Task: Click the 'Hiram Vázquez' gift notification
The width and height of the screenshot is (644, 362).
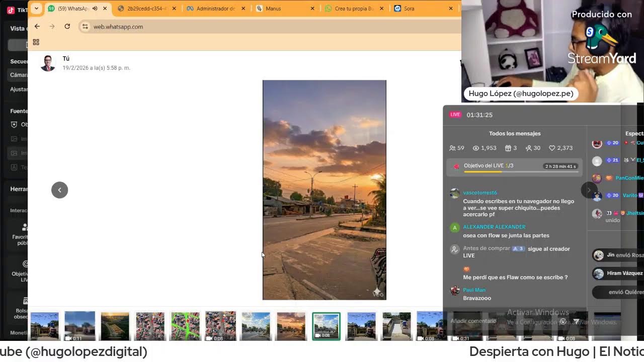Action: [x=618, y=274]
